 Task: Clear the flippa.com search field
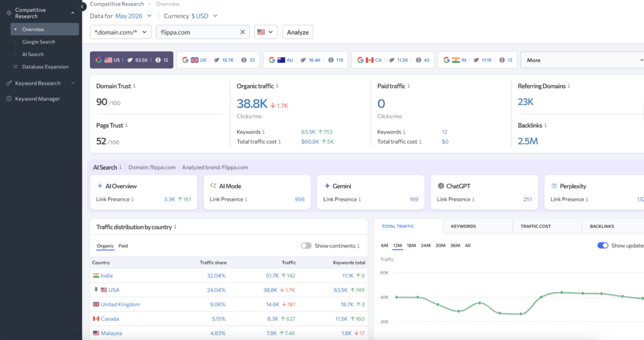[242, 32]
